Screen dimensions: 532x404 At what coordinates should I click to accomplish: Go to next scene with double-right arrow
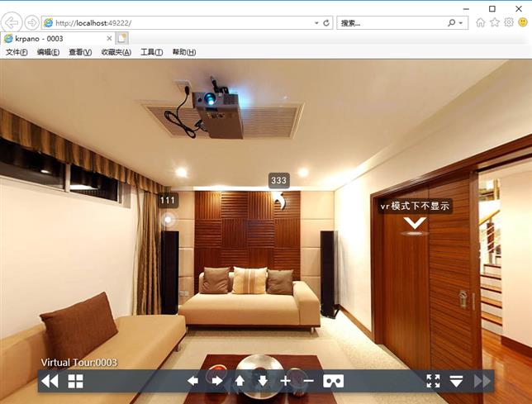pos(482,381)
